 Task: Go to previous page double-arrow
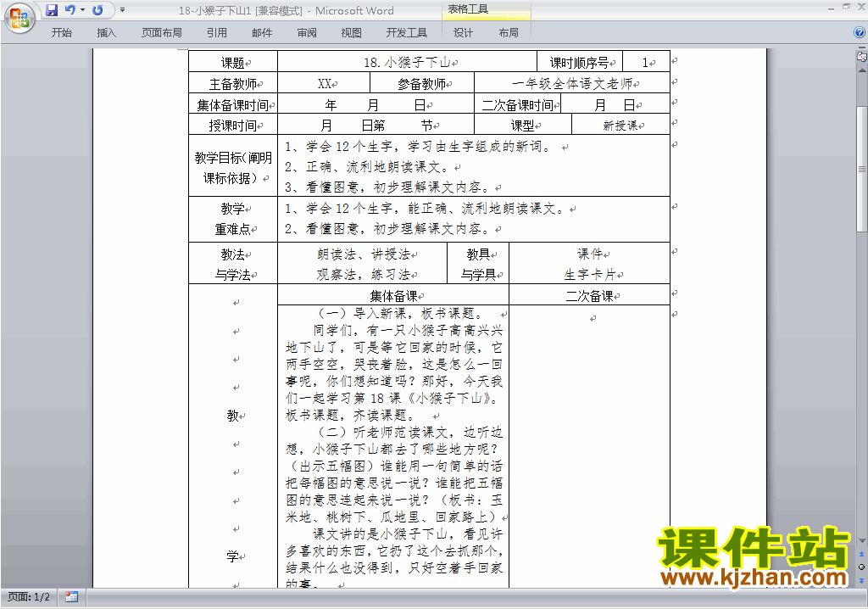click(861, 554)
